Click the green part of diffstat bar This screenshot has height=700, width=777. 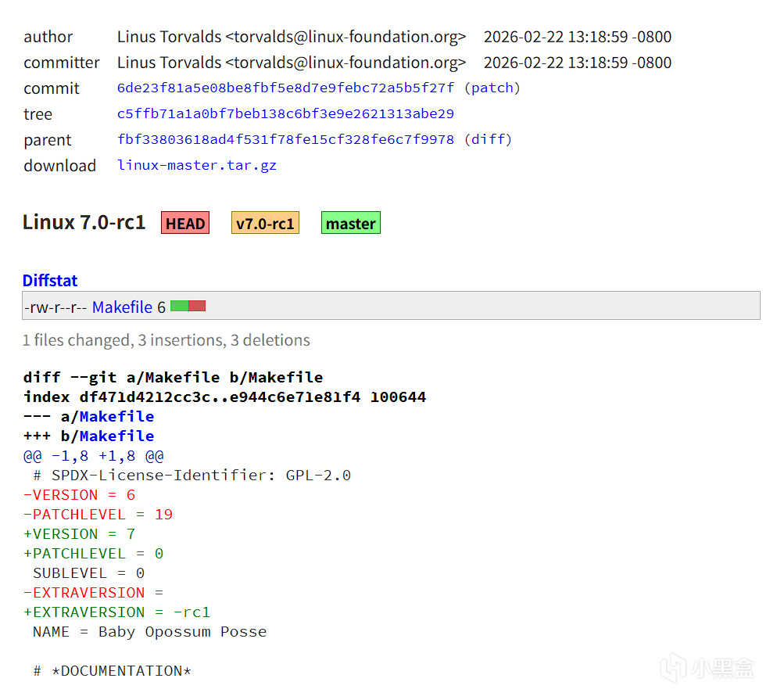pos(179,307)
